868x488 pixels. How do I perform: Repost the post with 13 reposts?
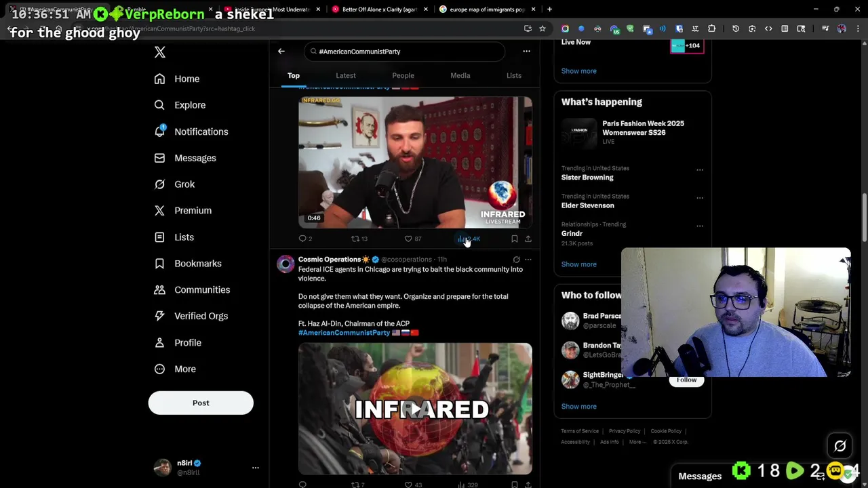coord(359,239)
